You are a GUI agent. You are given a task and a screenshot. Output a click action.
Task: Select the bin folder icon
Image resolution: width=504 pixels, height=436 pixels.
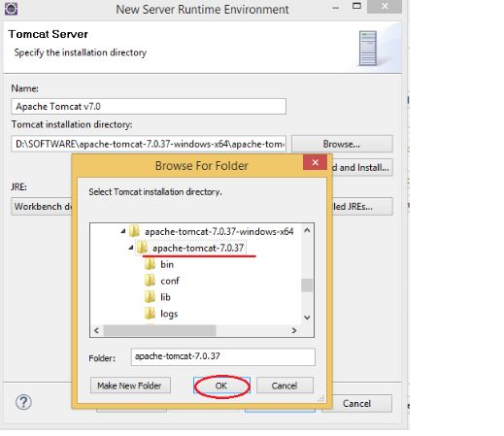[x=150, y=264]
